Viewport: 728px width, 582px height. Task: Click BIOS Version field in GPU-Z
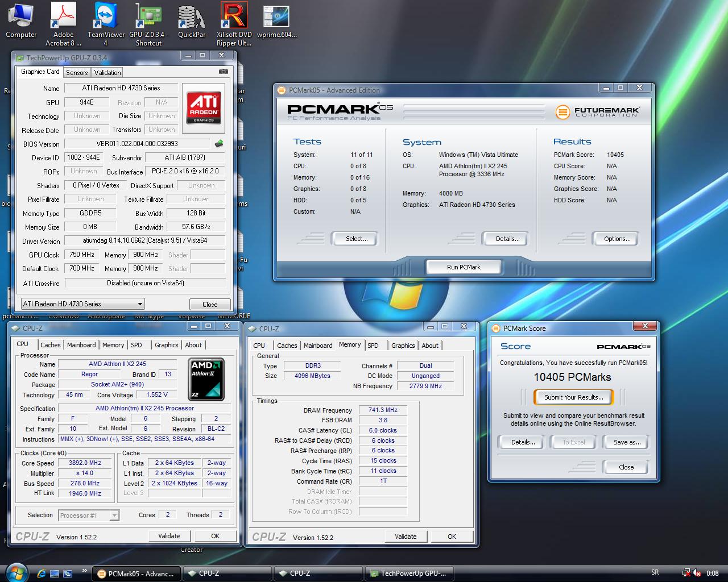[137, 144]
